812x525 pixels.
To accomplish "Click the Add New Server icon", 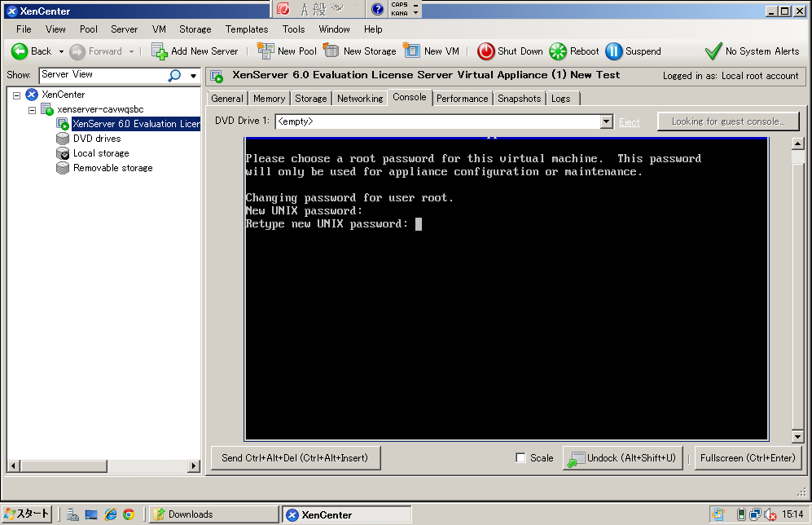I will (x=159, y=51).
